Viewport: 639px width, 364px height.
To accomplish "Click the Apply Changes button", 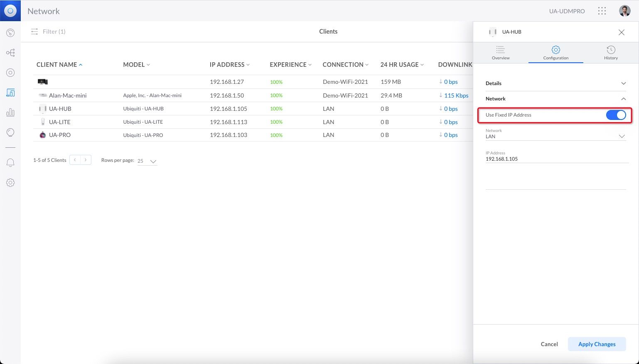I will coord(596,344).
